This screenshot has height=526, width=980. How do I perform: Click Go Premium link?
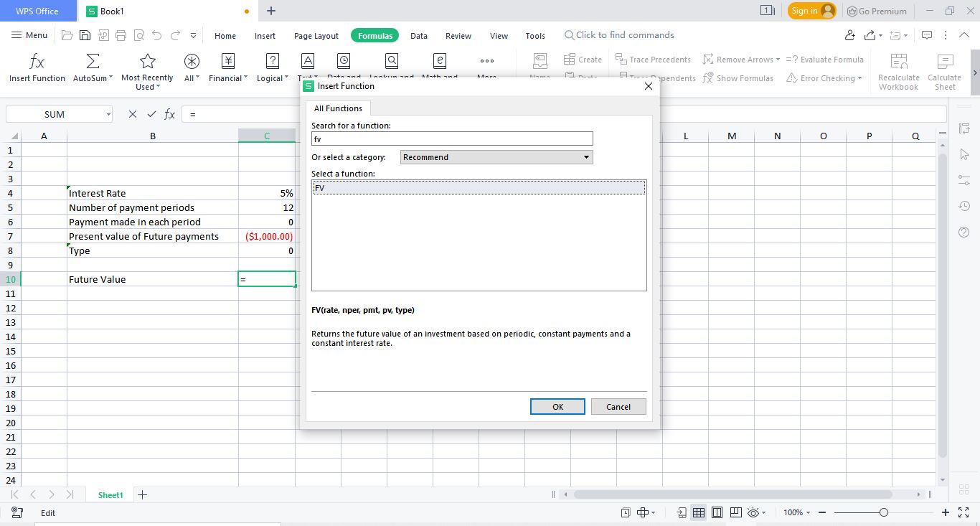tap(877, 11)
